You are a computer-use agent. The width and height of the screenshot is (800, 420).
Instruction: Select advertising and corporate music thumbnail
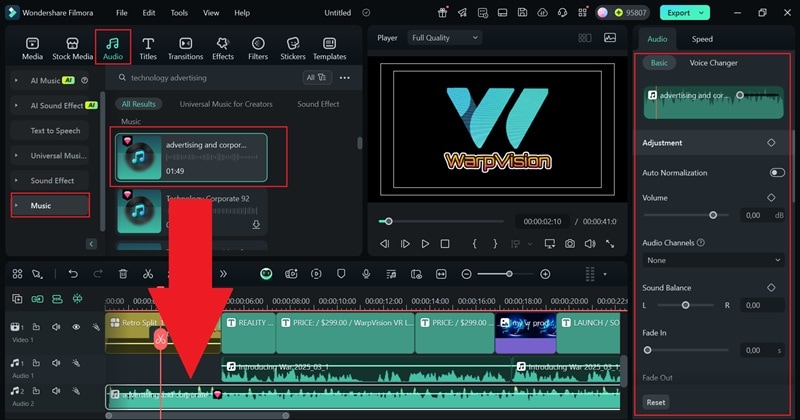point(139,157)
